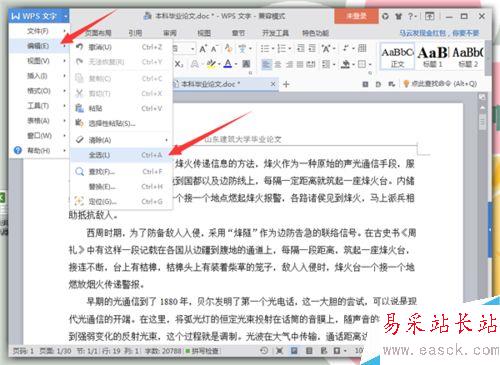Screen dimensions: 500x365
Task: Click the lightbulb command search icon
Action: 406,84
